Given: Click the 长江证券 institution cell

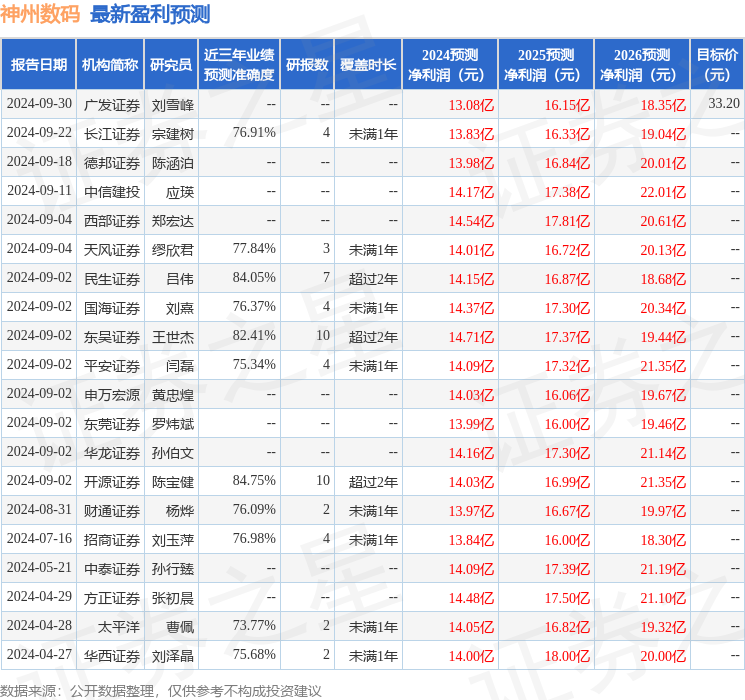Looking at the screenshot, I should pyautogui.click(x=112, y=134).
